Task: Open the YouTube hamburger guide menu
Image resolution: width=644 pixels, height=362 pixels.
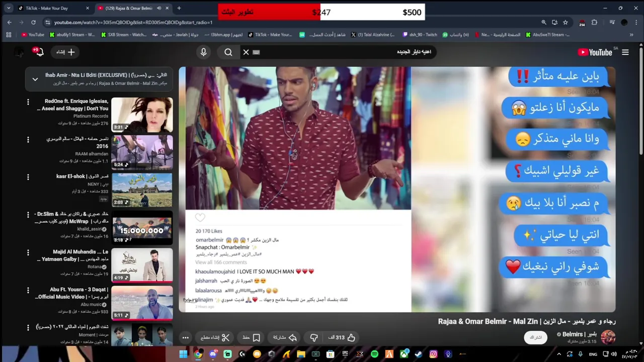Action: [x=625, y=52]
